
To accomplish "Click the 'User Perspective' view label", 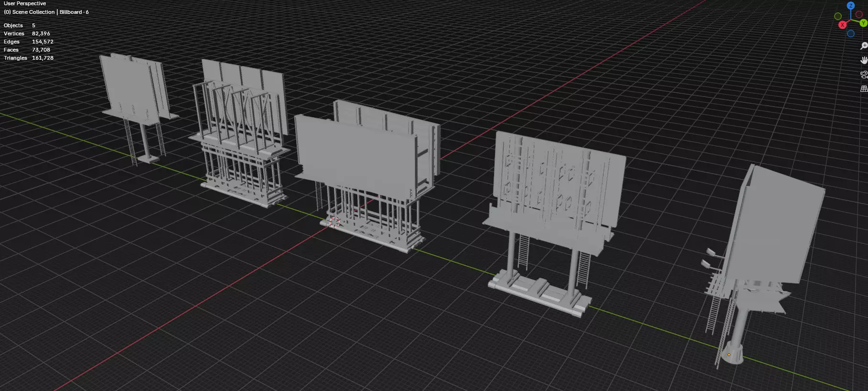I will tap(25, 3).
